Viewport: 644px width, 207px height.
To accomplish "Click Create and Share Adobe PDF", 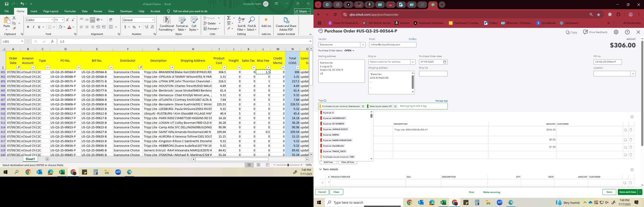I will coord(286,24).
